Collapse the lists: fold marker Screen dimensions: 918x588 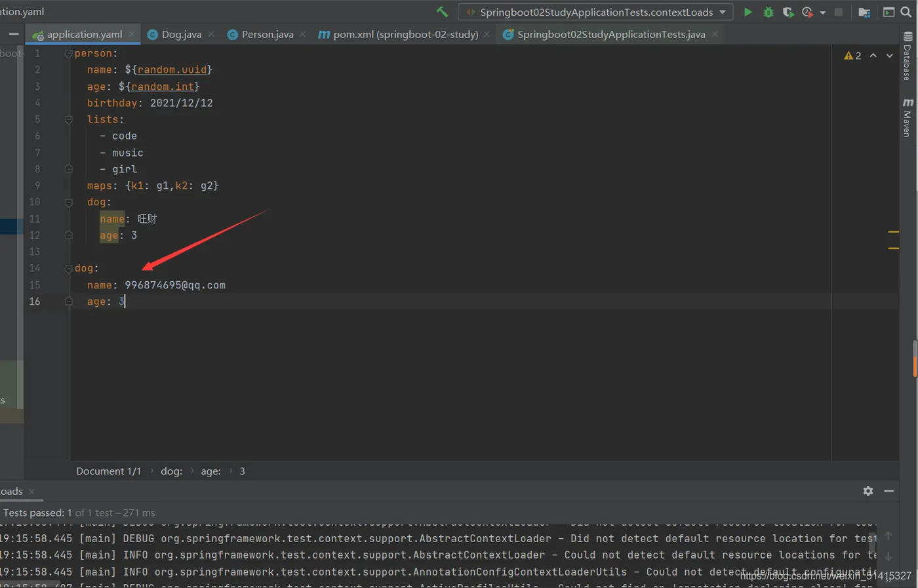coord(68,120)
